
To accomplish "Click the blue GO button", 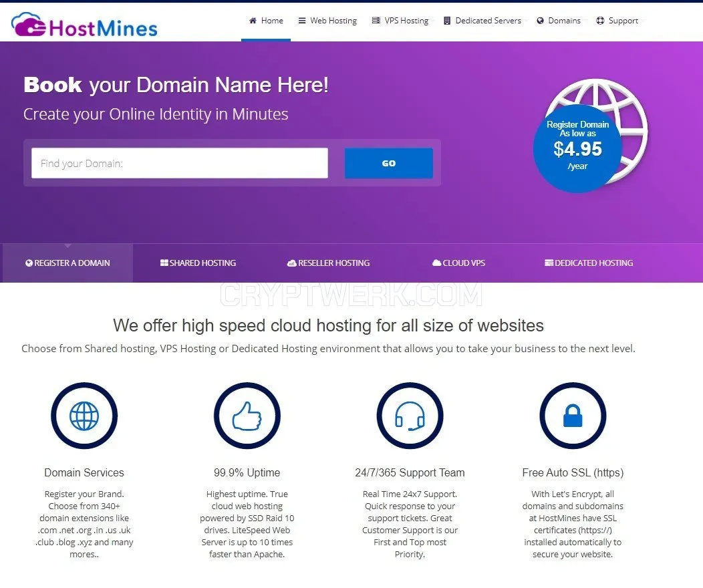I will point(389,163).
